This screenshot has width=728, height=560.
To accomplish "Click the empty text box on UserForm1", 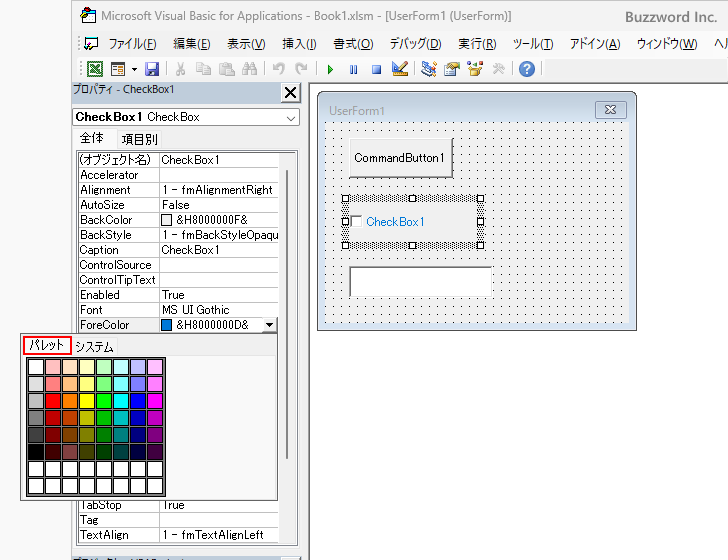I will [420, 281].
